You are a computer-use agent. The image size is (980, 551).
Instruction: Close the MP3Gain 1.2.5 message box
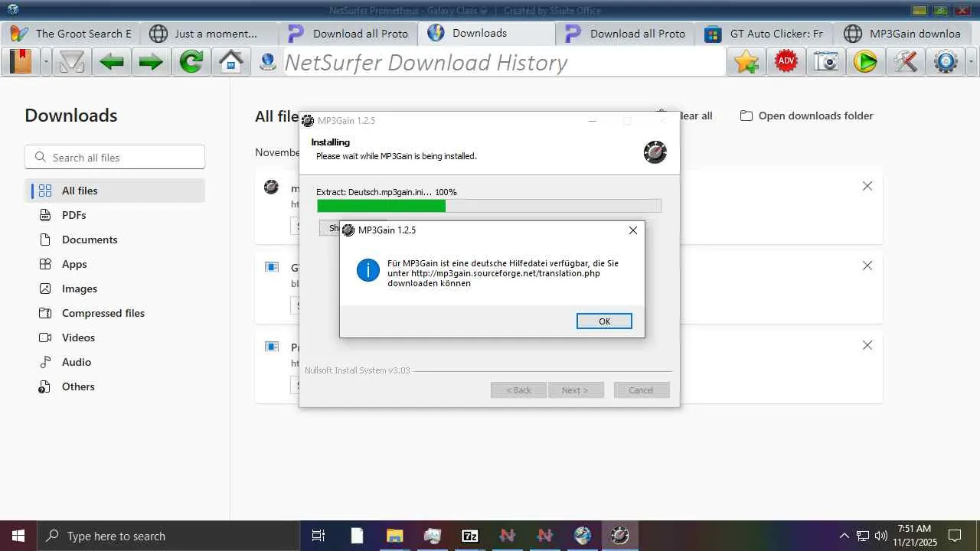tap(633, 230)
